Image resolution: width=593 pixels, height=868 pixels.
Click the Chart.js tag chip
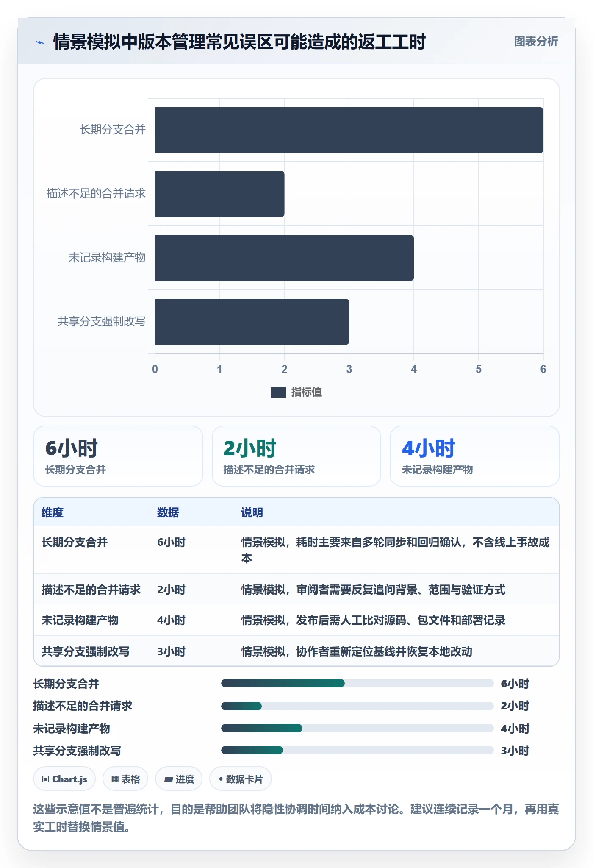click(x=64, y=779)
